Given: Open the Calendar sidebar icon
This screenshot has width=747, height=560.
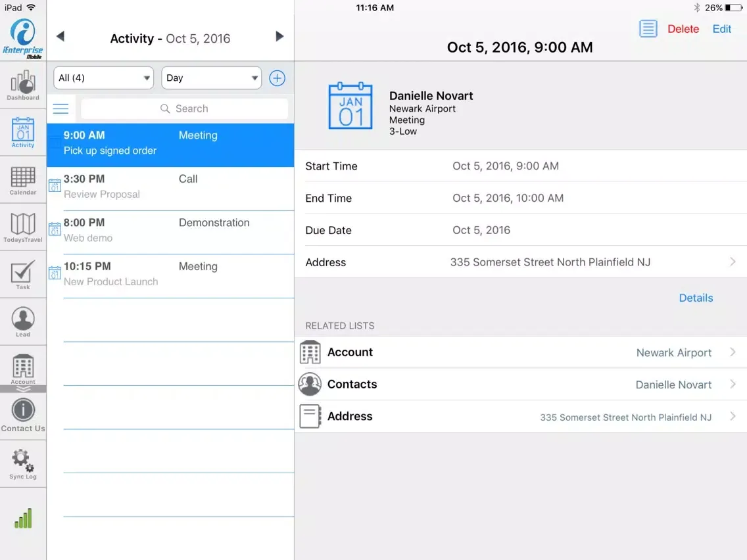Looking at the screenshot, I should [x=23, y=180].
